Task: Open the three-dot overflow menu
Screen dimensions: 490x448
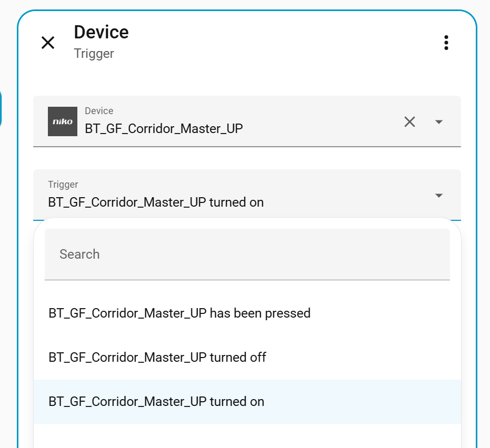Action: pyautogui.click(x=446, y=43)
